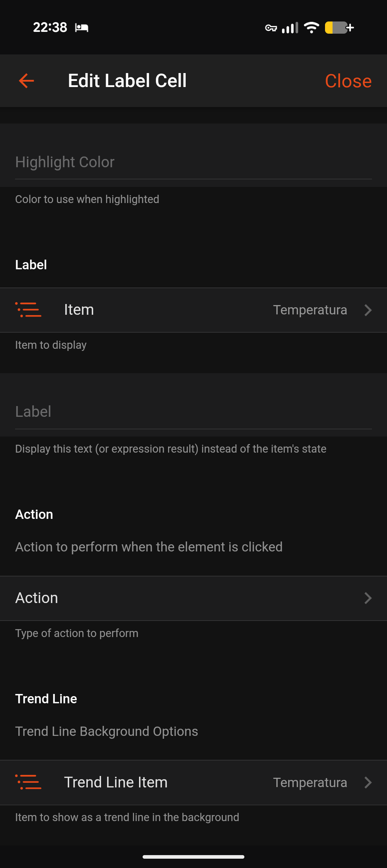387x868 pixels.
Task: Open the Action chevron
Action: 368,598
